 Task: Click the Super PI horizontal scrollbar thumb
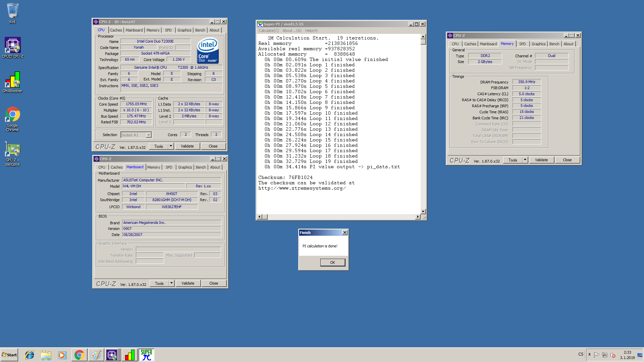pyautogui.click(x=265, y=217)
